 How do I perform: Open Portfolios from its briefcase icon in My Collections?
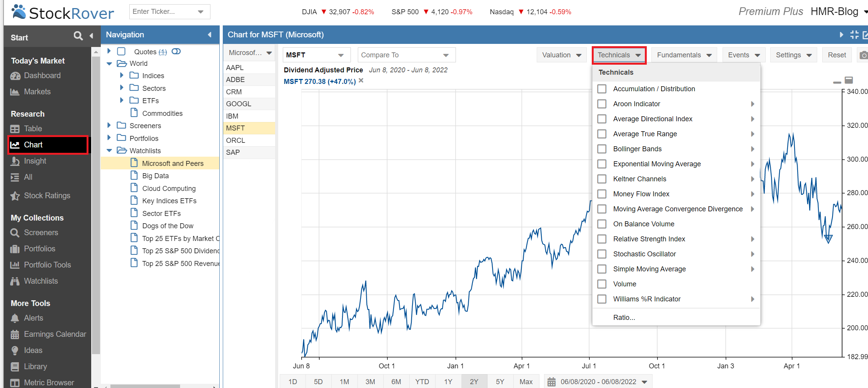click(x=15, y=249)
